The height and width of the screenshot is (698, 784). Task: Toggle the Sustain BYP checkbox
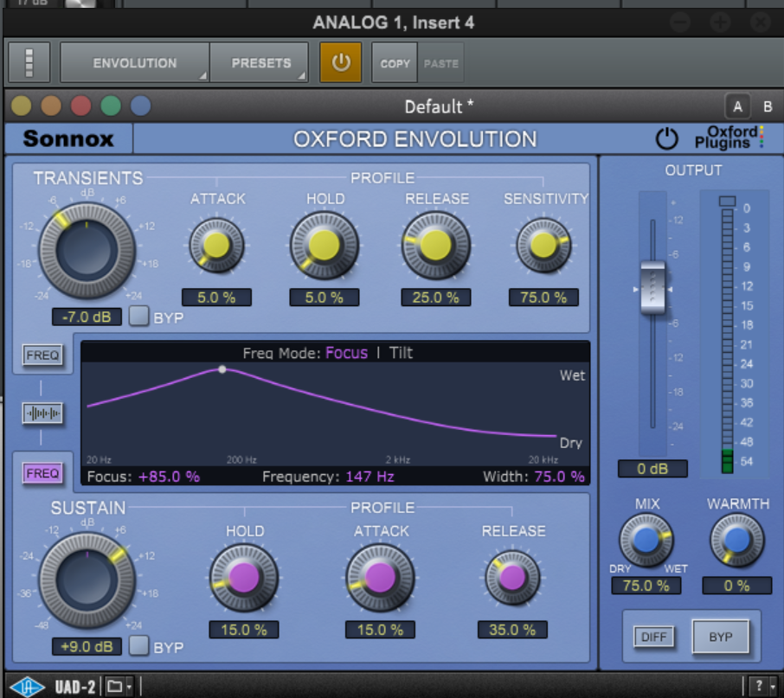tap(138, 645)
